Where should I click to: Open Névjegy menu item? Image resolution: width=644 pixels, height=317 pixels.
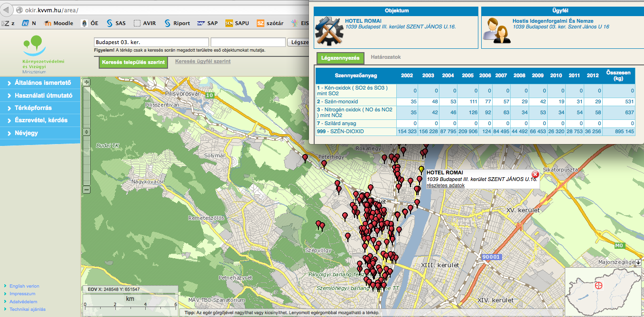[40, 133]
